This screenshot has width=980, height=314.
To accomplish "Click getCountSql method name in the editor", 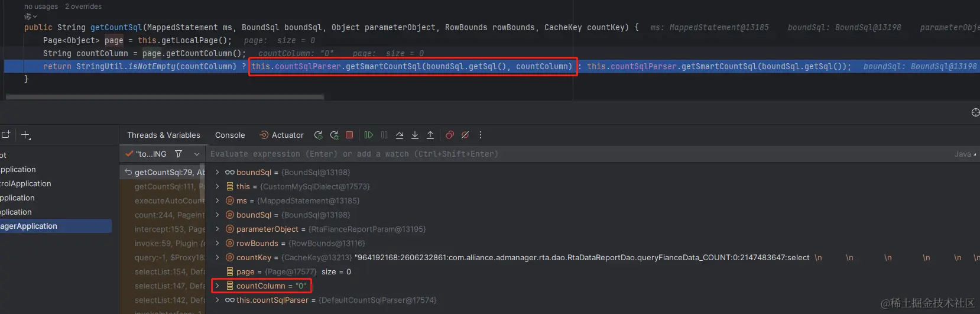I will [x=116, y=27].
